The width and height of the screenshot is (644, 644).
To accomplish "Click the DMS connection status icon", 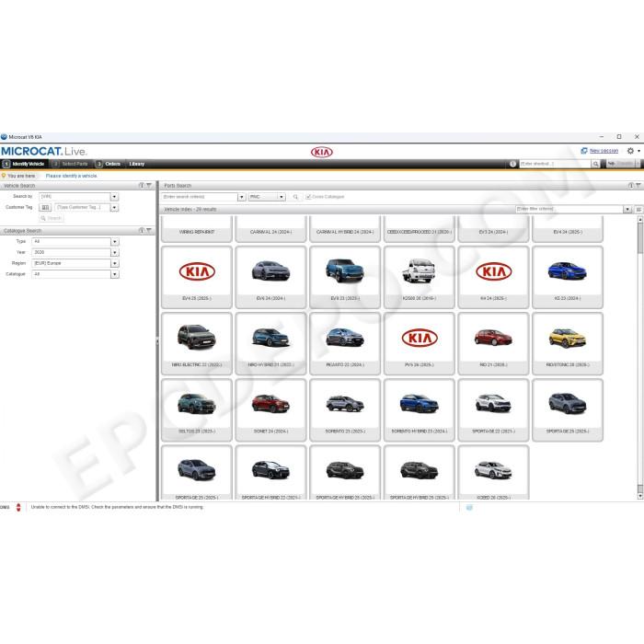I will pos(18,507).
